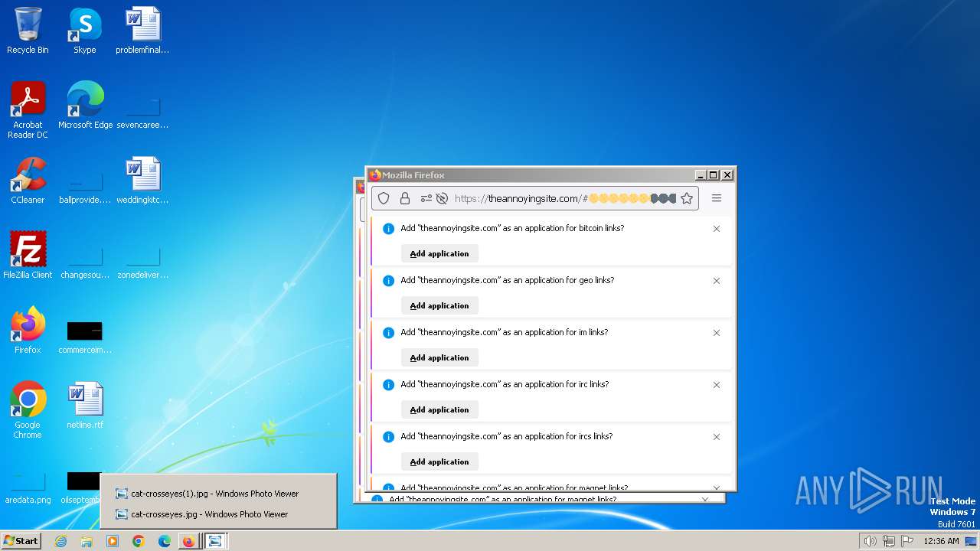Add application for im links

439,357
